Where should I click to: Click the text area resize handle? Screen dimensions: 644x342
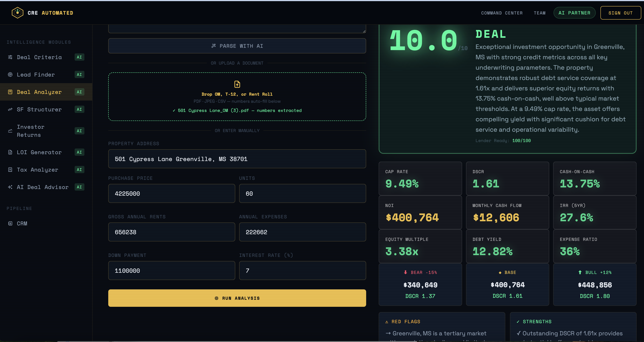[x=364, y=31]
